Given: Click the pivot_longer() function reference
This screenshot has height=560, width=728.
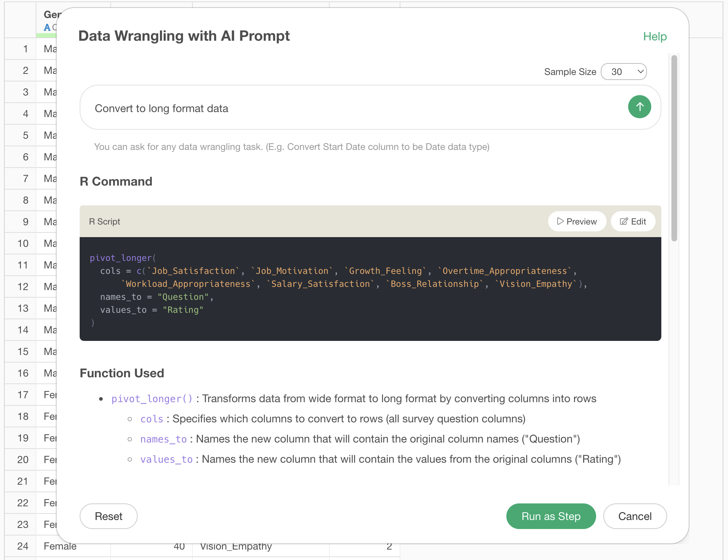Looking at the screenshot, I should (152, 399).
